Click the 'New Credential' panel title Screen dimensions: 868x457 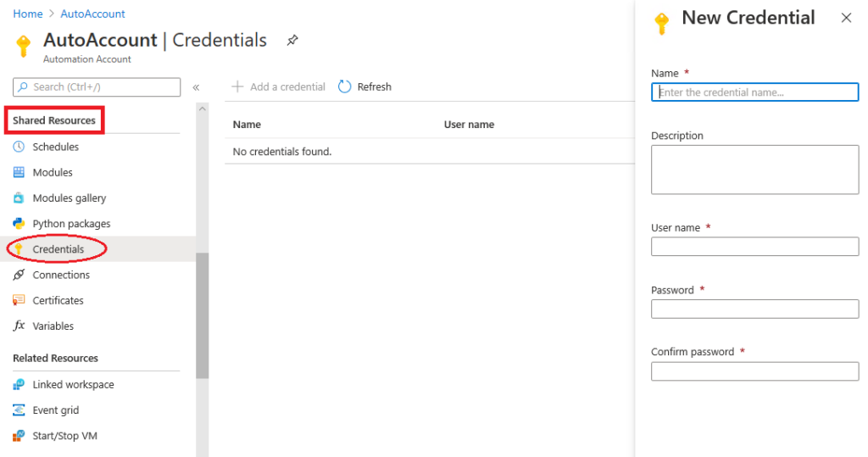(748, 18)
